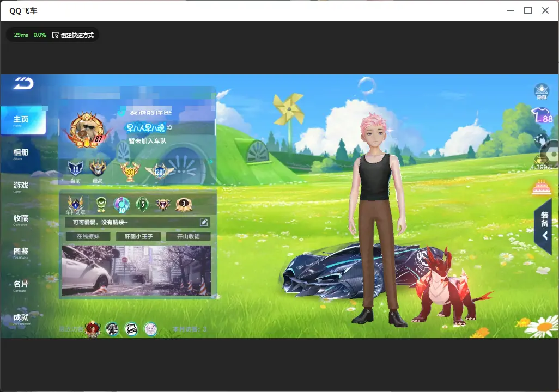The image size is (559, 392).
Task: Open the 图鉴 Field Guide tab
Action: coord(21,252)
